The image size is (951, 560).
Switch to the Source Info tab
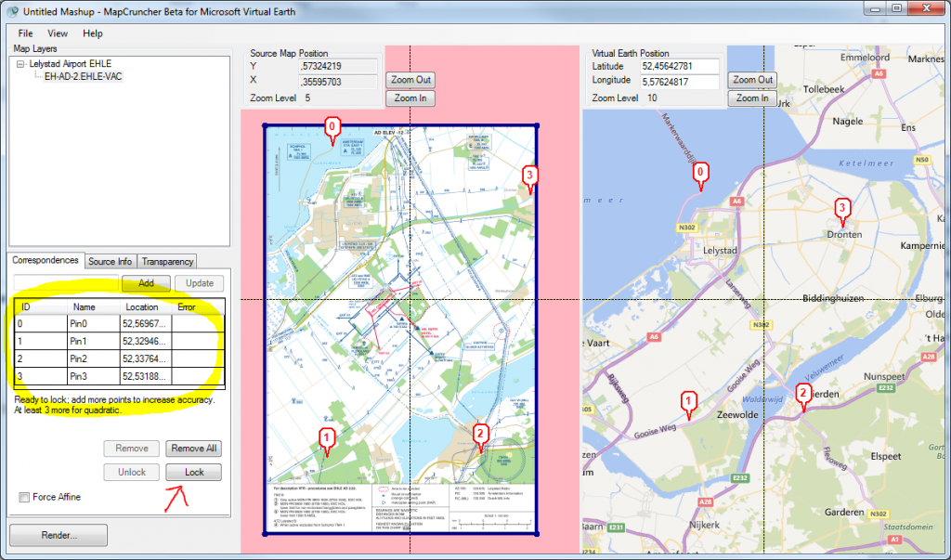click(110, 261)
